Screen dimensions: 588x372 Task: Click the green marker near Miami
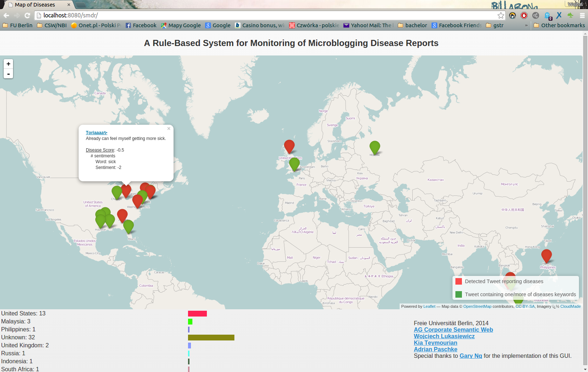pyautogui.click(x=129, y=226)
